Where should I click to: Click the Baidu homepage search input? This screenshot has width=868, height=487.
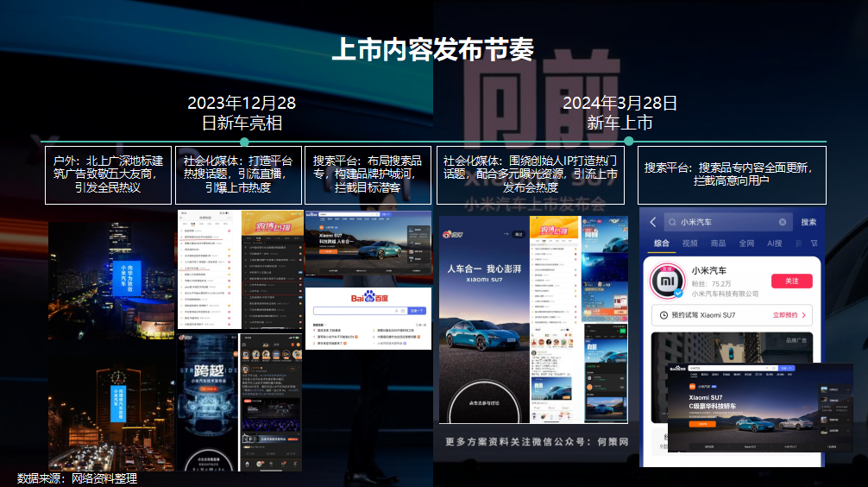point(360,311)
